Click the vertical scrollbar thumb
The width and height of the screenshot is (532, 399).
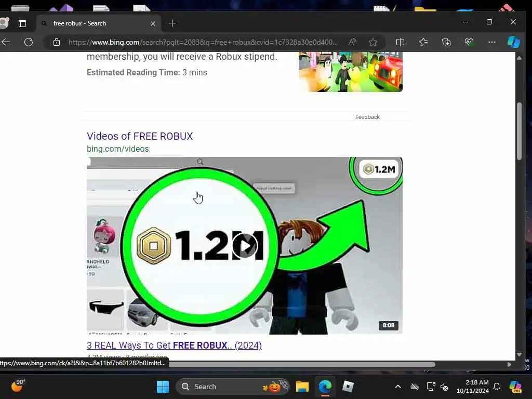(x=519, y=131)
